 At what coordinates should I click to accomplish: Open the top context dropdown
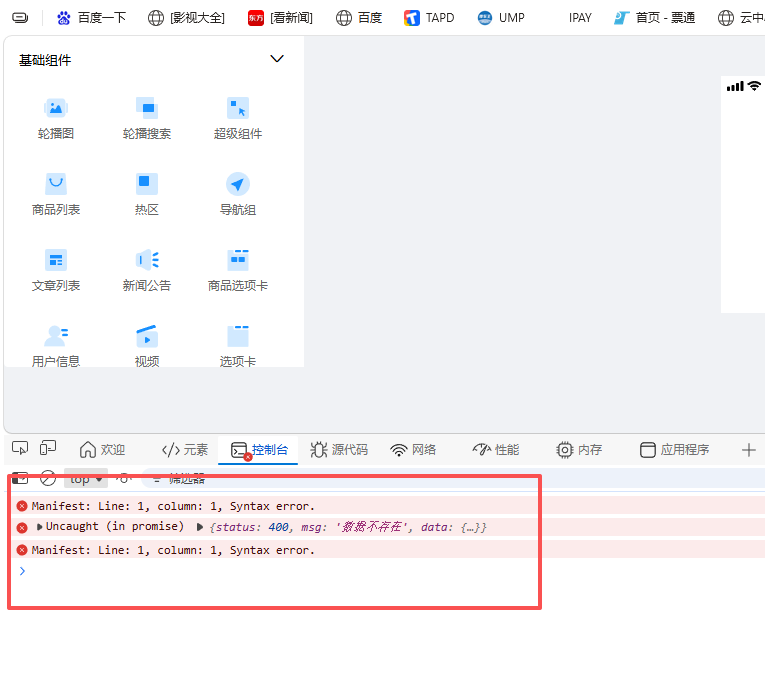[86, 479]
